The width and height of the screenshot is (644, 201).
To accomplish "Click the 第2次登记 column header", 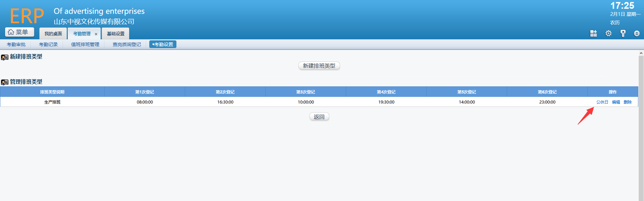I will (x=225, y=92).
